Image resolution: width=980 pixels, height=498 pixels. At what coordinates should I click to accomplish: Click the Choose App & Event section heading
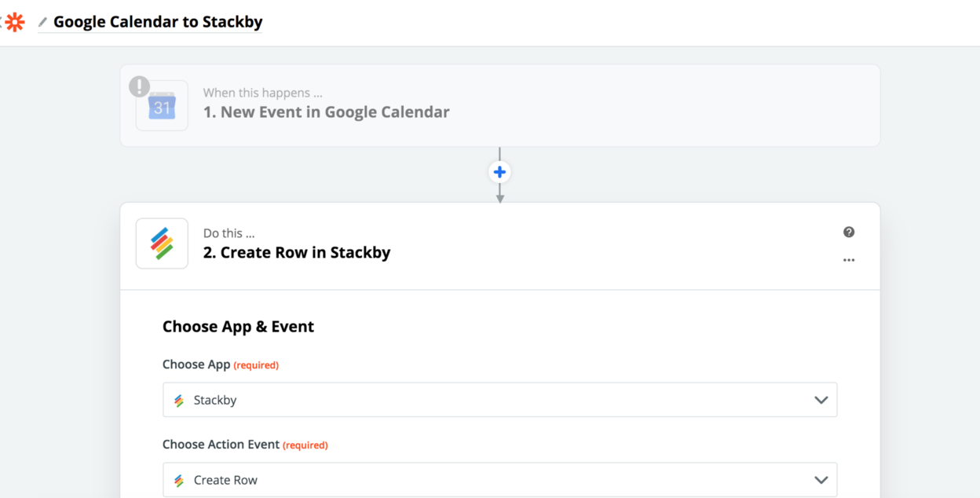(238, 327)
